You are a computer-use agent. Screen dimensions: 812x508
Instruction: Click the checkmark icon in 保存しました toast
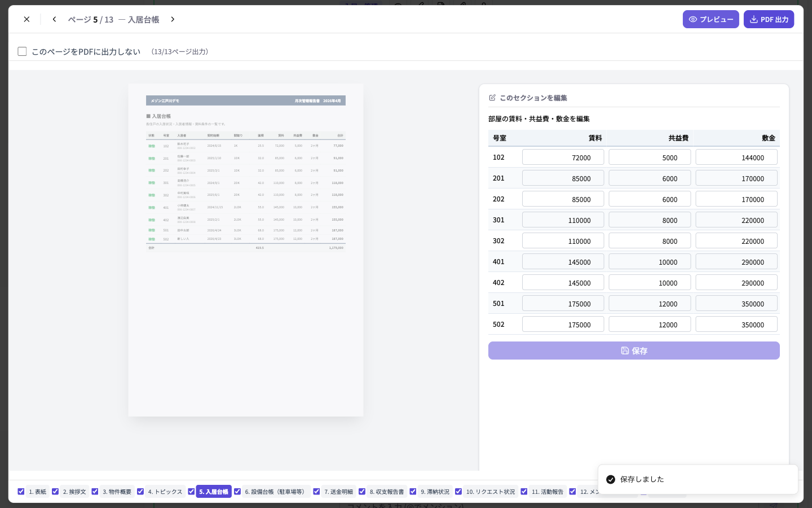coord(611,479)
